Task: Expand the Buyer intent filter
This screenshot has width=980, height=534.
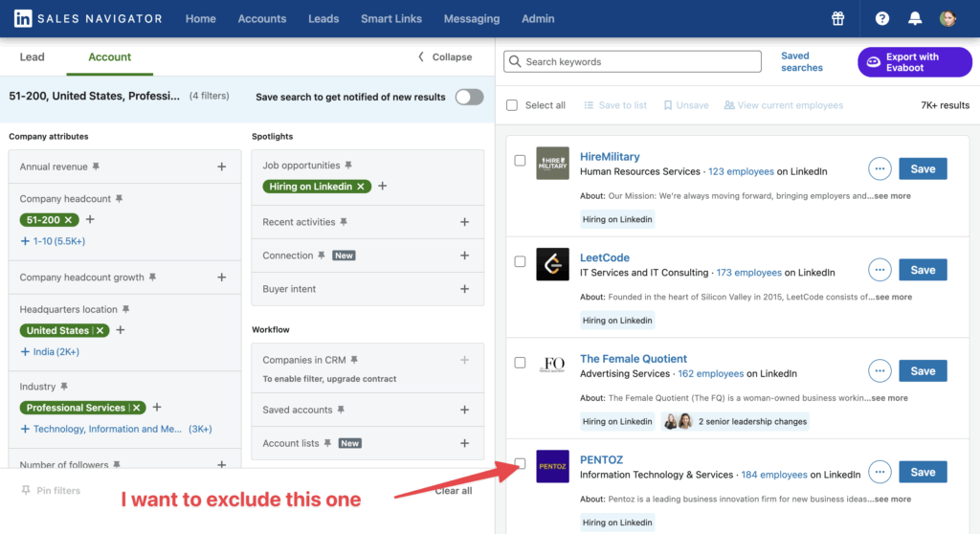Action: (x=464, y=289)
